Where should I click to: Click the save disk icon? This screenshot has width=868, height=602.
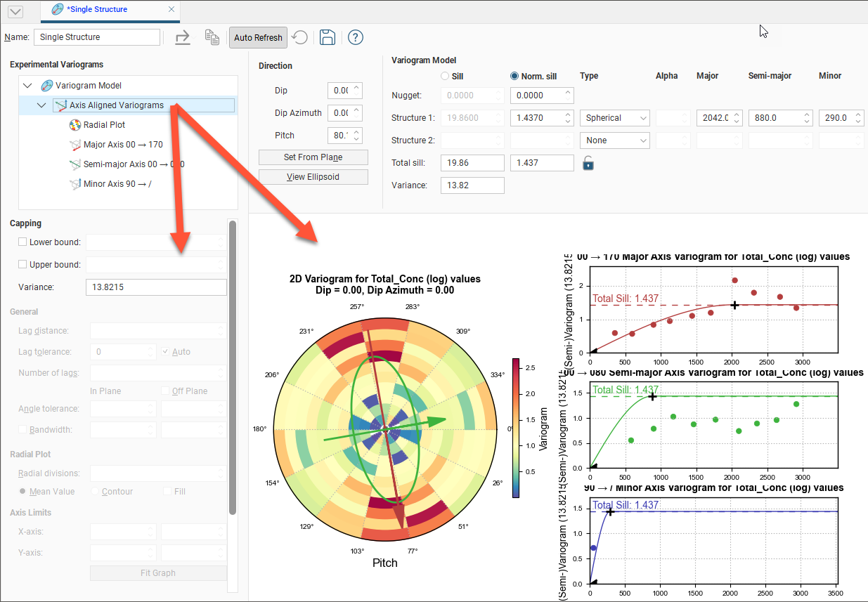[x=327, y=37]
